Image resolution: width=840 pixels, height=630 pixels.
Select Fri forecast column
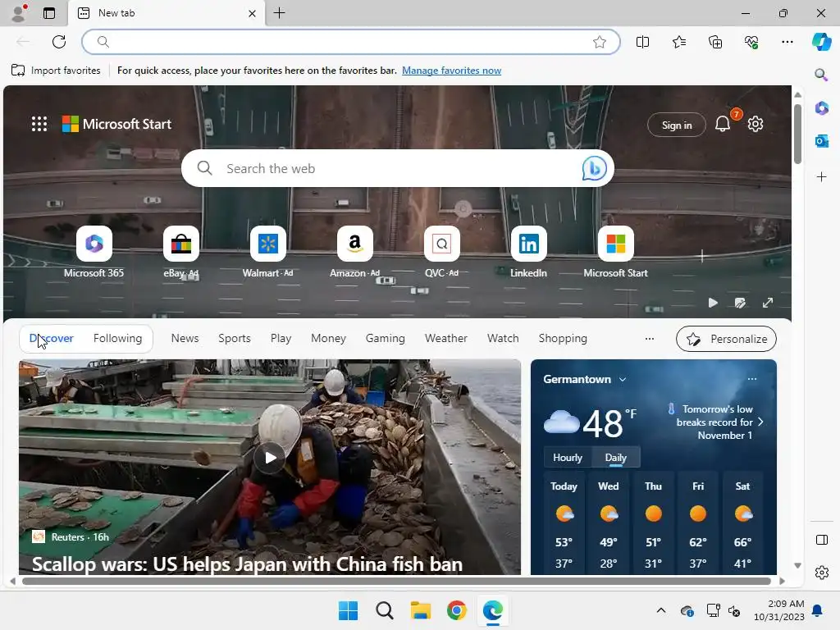(x=697, y=524)
